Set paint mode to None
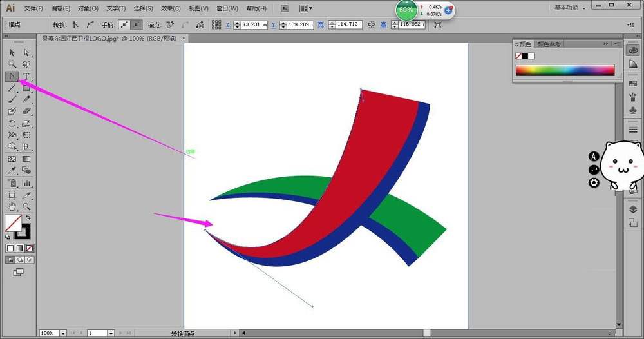Viewport: 644px width, 339px height. coord(29,248)
